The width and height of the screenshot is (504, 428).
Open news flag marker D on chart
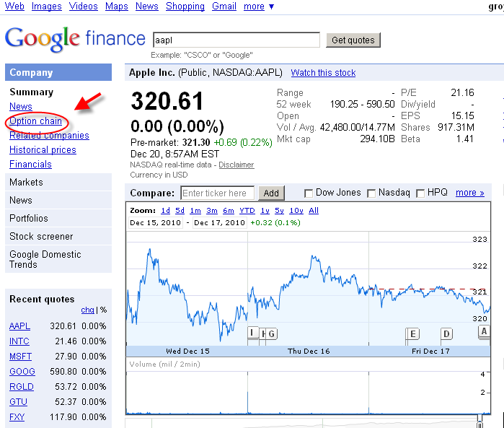click(447, 333)
